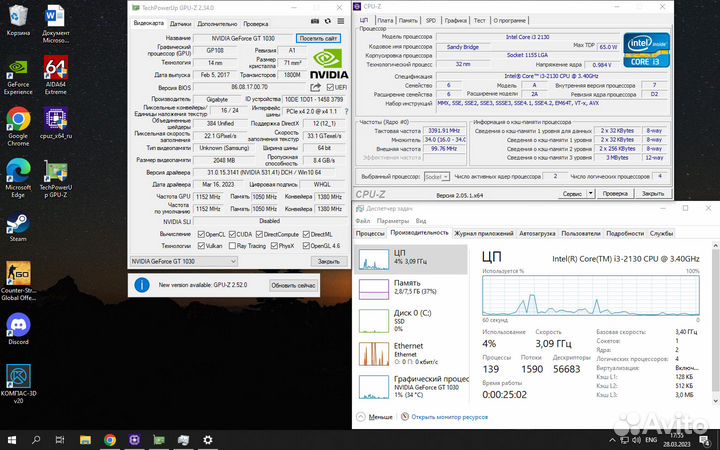
Task: Open Task Manager Подробности tab
Action: click(x=625, y=234)
